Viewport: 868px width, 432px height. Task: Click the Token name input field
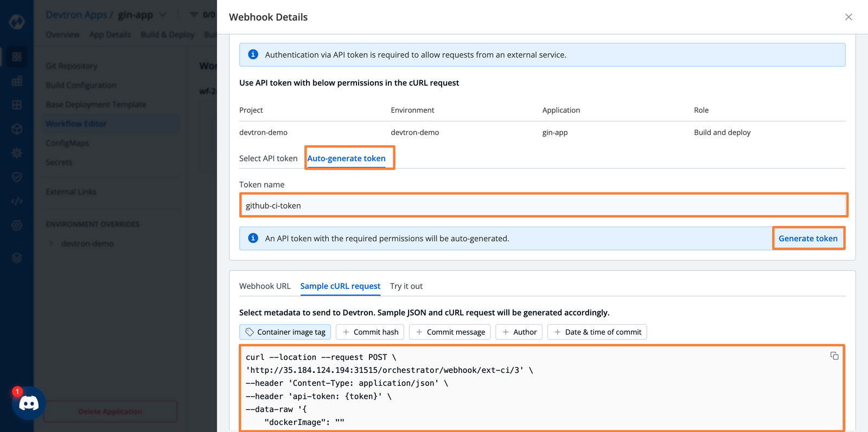(x=542, y=205)
